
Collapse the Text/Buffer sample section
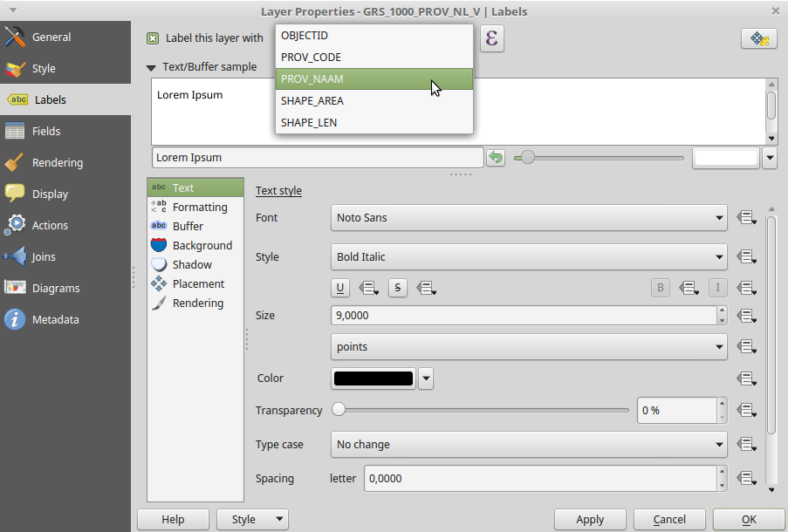point(151,67)
